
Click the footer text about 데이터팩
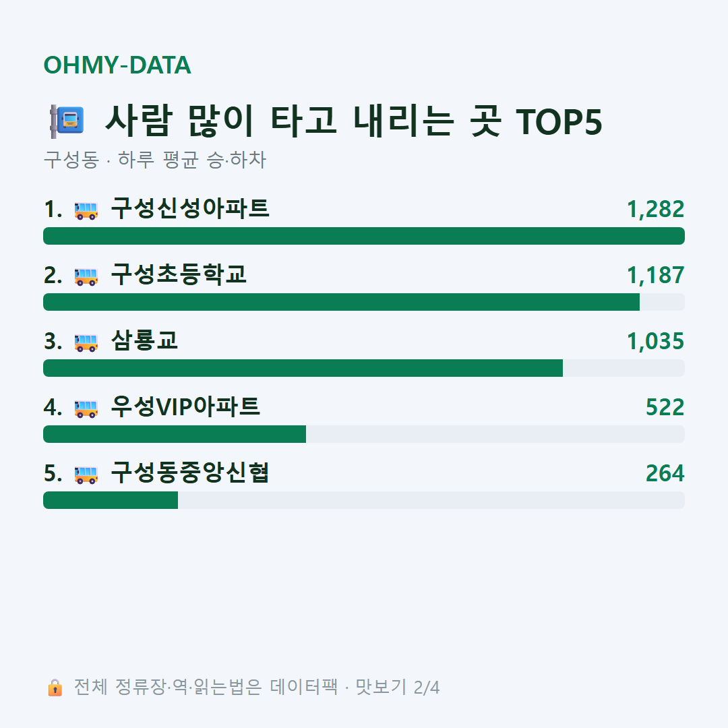257,687
